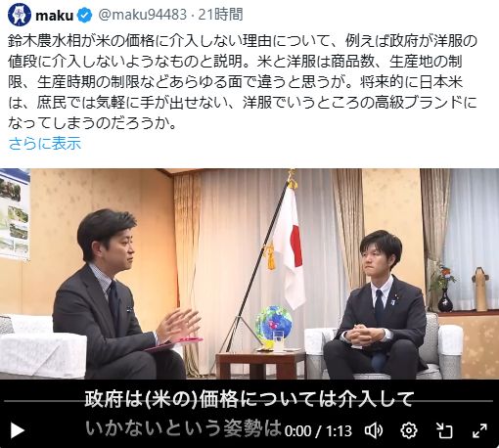Viewport: 499px width, 448px height.
Task: Click the picture-in-picture icon
Action: (x=444, y=430)
